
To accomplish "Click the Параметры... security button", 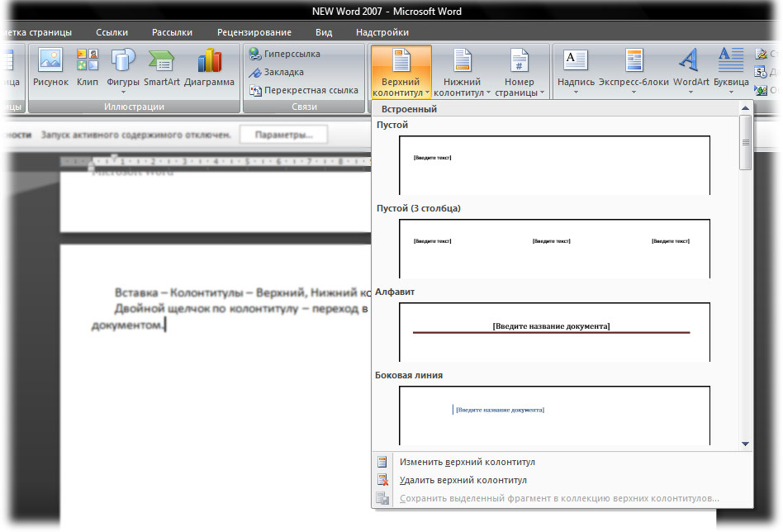I will click(283, 135).
